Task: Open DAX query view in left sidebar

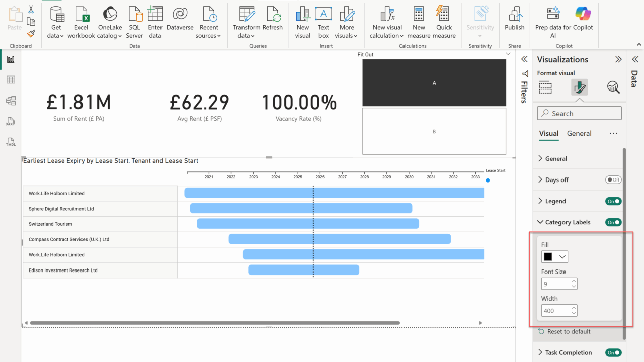Action: (11, 121)
